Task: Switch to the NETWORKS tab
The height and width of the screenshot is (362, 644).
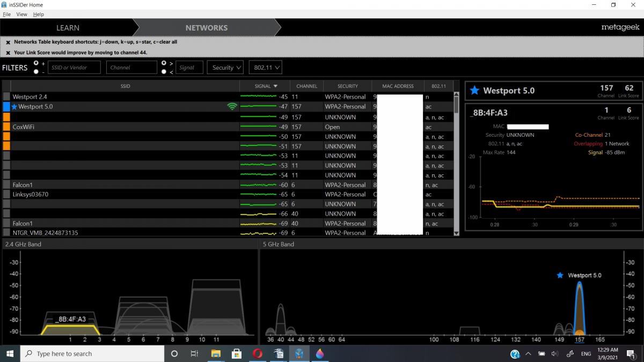Action: (207, 28)
